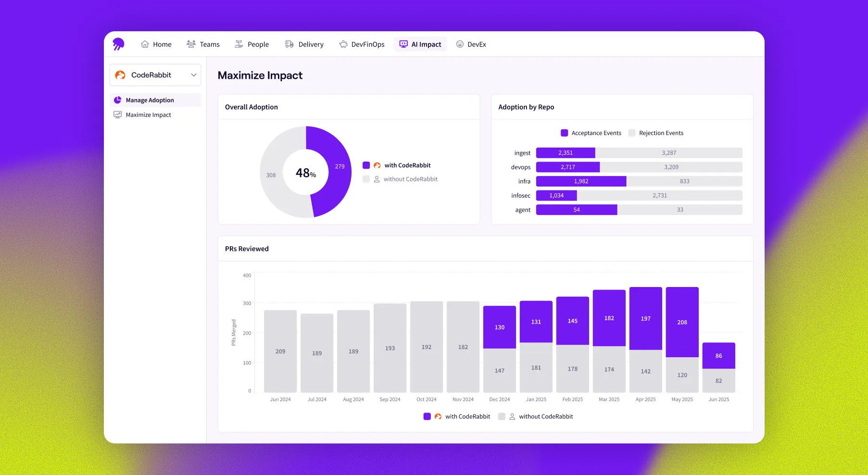Viewport: 868px width, 475px height.
Task: Expand the CodeRabbit tool dropdown
Action: click(x=155, y=75)
